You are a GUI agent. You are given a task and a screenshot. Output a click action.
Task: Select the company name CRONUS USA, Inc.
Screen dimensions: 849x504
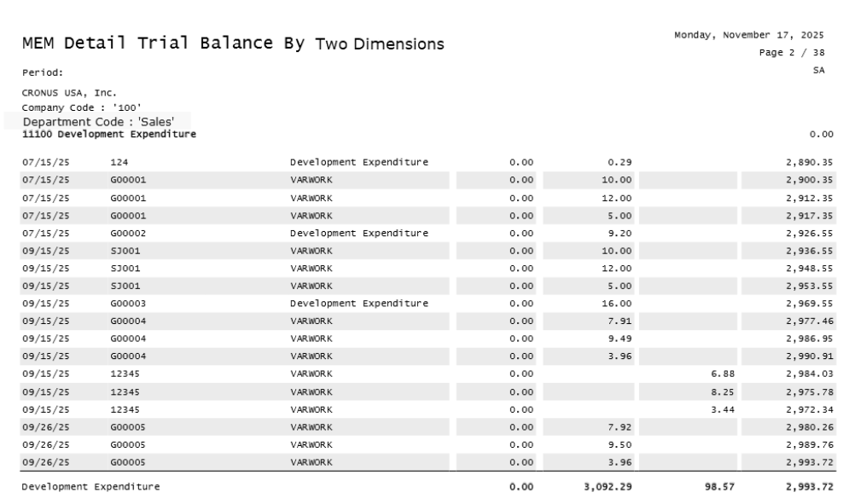coord(69,93)
